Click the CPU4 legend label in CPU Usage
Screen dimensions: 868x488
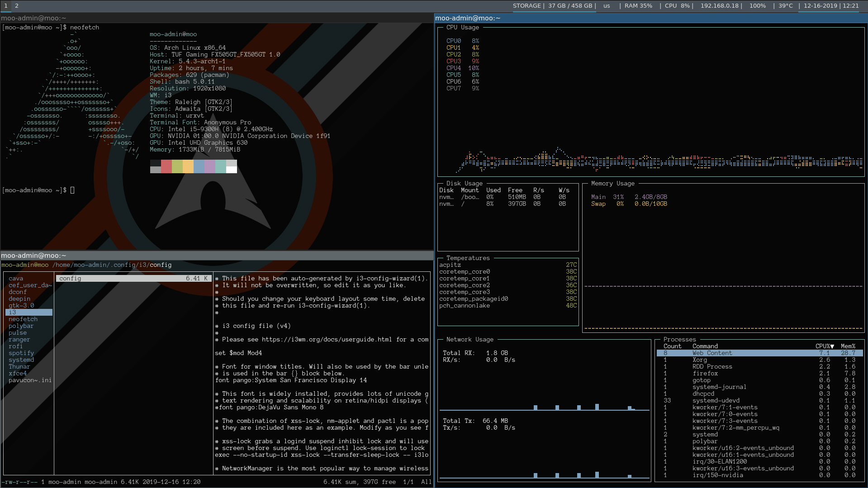click(454, 68)
